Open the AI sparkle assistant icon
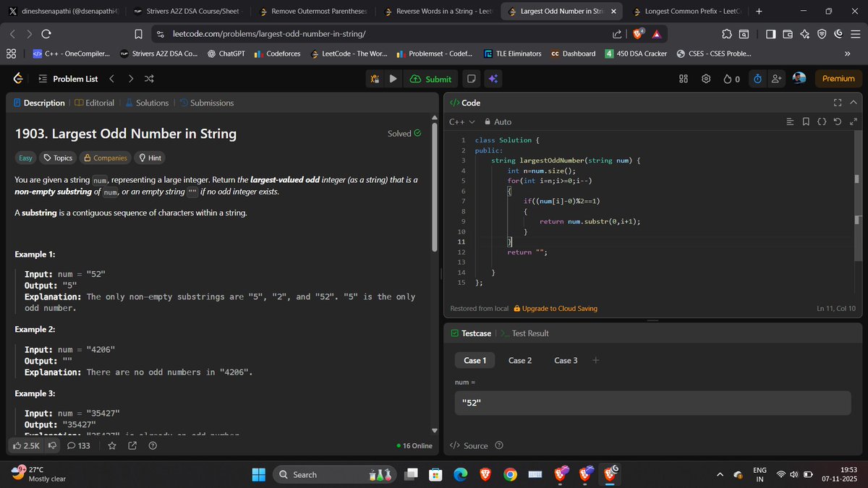This screenshot has width=868, height=488. [493, 79]
